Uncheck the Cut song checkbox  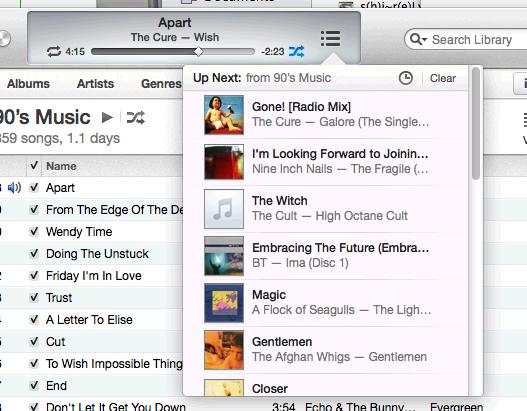click(x=34, y=341)
